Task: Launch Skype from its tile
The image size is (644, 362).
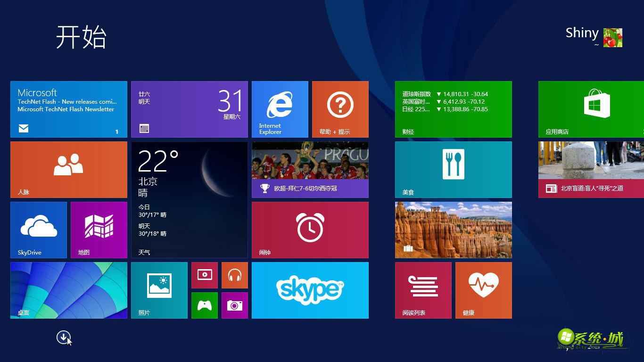Action: coord(310,290)
